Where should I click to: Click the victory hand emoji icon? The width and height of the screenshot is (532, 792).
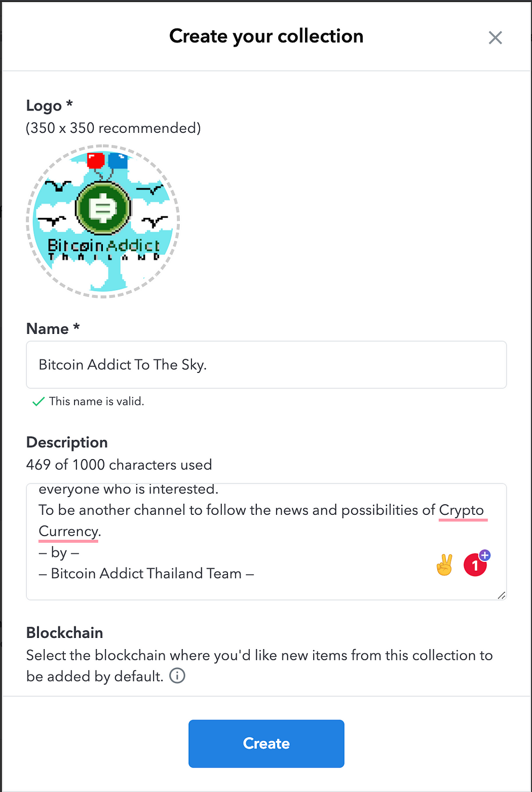point(444,565)
